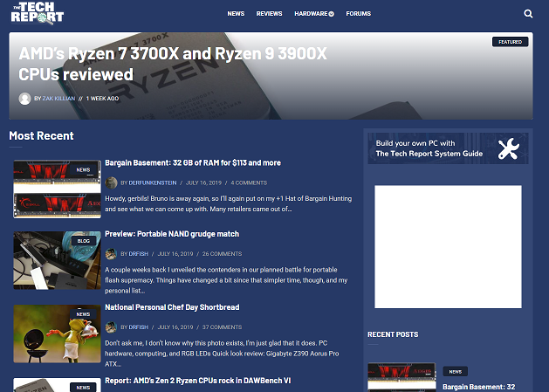This screenshot has height=392, width=549.
Task: Open author link Derfunkenstein
Action: (x=152, y=182)
